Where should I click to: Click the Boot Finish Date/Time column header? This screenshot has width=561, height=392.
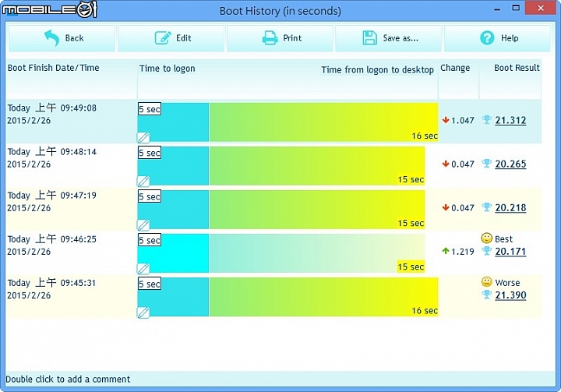click(53, 68)
